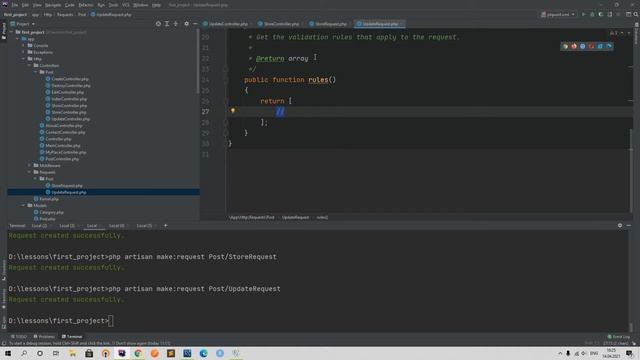Open the Refactor menu
This screenshot has height=360, width=640.
click(86, 5)
